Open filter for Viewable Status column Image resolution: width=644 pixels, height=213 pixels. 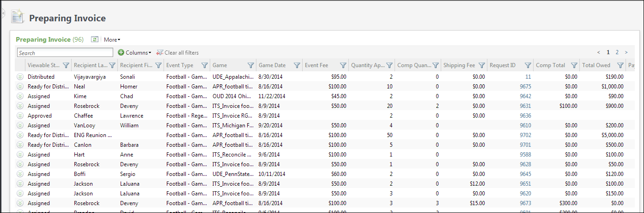click(66, 66)
